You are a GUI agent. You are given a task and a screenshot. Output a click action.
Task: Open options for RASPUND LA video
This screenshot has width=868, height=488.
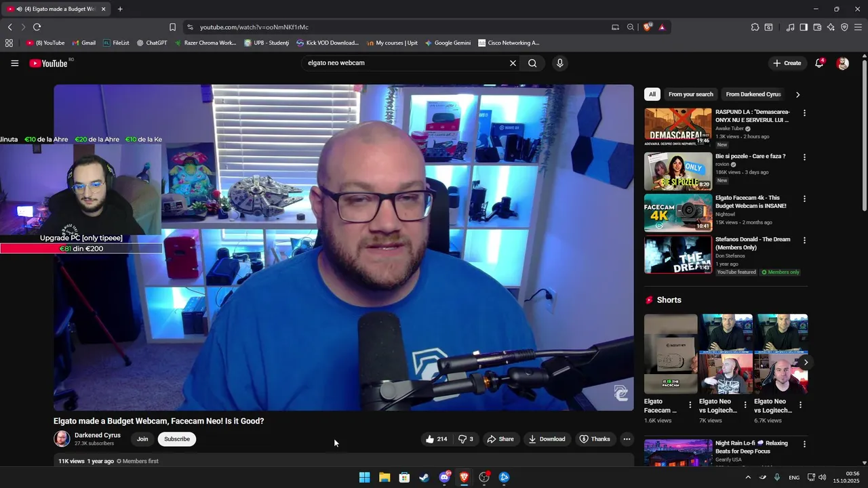804,113
